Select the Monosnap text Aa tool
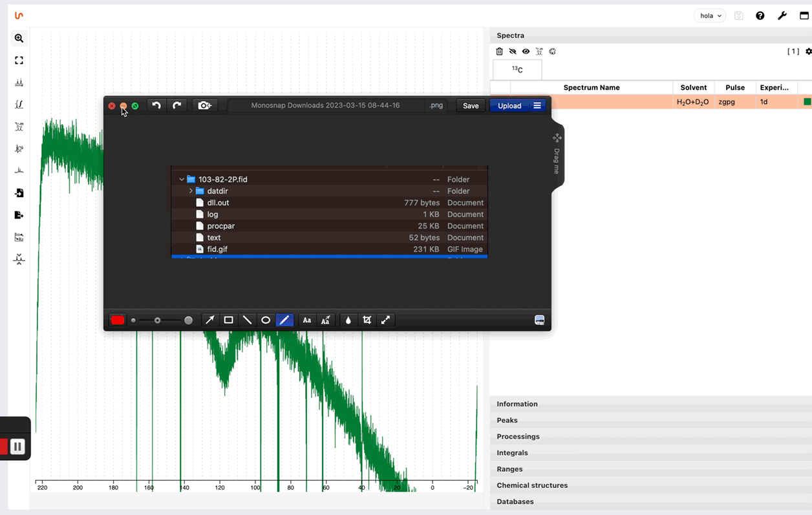This screenshot has height=515, width=812. pos(307,321)
